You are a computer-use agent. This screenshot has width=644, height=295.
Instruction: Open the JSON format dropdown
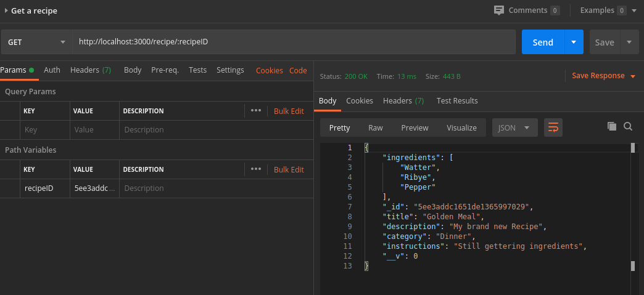[x=515, y=127]
